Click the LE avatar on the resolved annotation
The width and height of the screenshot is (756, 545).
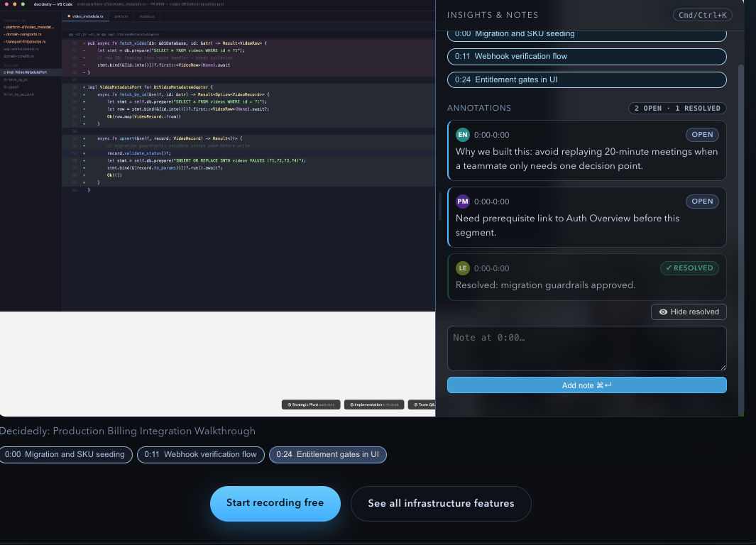[462, 268]
